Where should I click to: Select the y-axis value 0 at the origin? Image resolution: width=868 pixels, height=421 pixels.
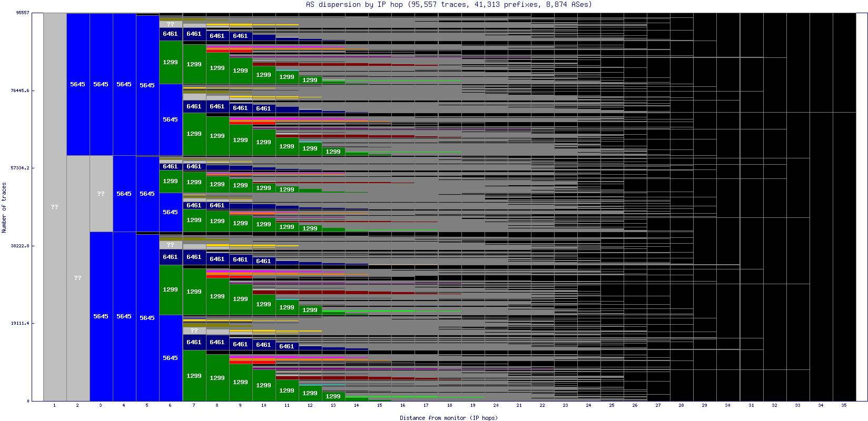[x=28, y=401]
